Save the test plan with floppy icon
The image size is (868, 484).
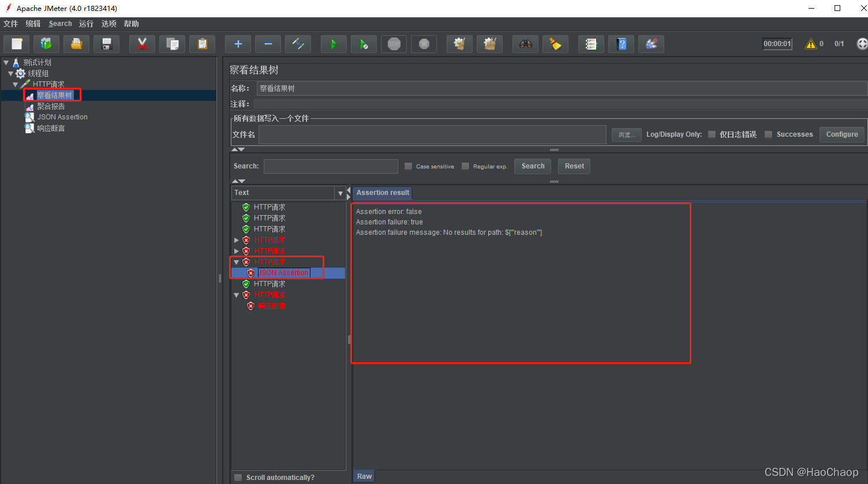[106, 44]
